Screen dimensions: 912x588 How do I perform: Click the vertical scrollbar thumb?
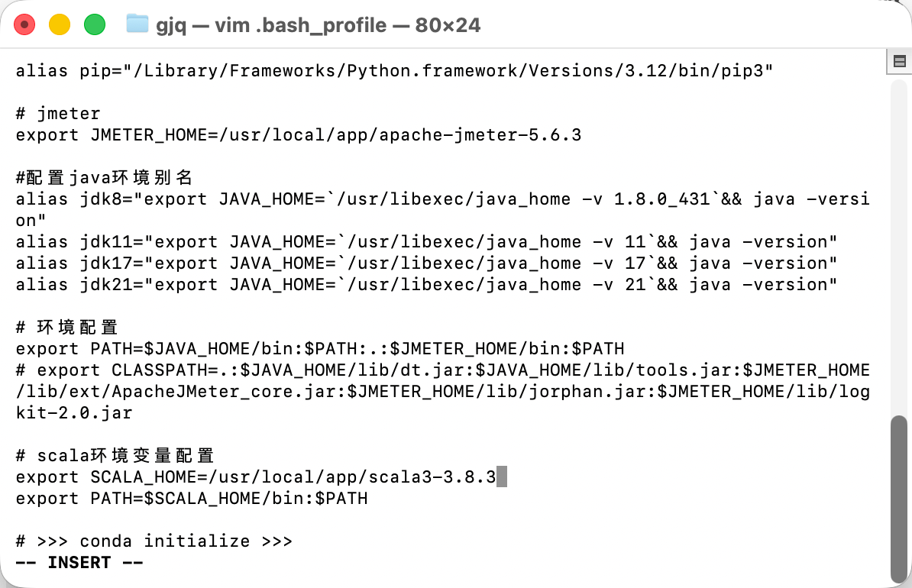coord(900,496)
